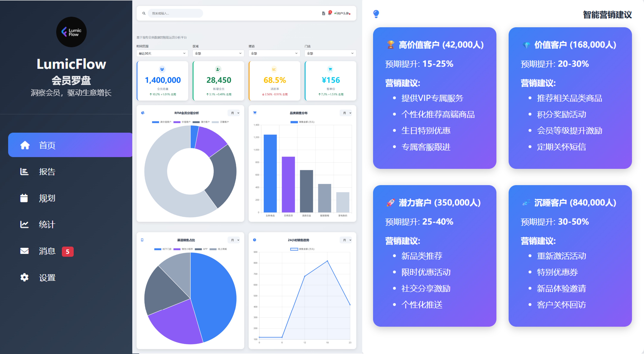644x354 pixels.
Task: Click into the 搜索或输入 search field
Action: [175, 13]
